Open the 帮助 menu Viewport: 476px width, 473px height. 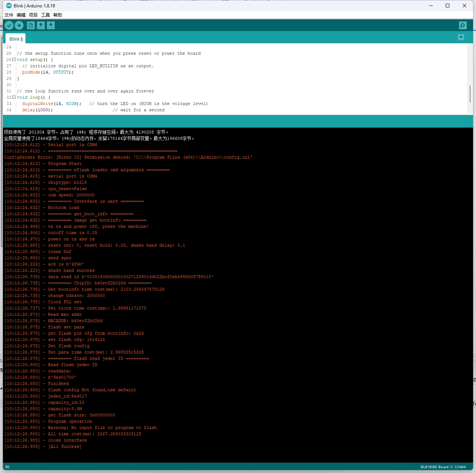pyautogui.click(x=58, y=15)
